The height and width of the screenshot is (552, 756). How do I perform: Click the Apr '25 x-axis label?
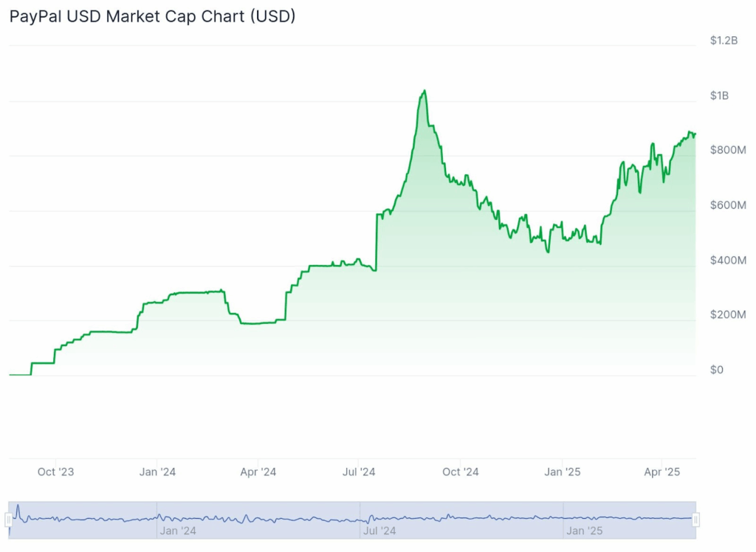(x=663, y=472)
